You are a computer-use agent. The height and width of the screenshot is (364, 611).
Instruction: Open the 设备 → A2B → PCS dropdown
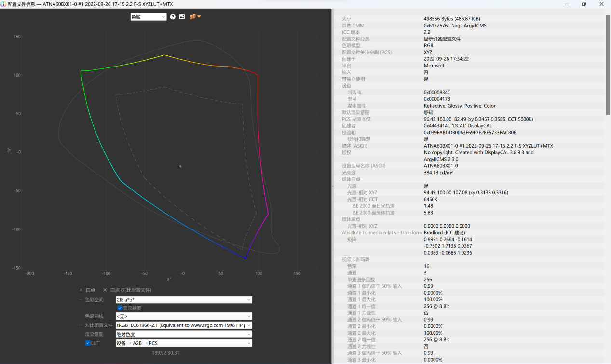183,343
